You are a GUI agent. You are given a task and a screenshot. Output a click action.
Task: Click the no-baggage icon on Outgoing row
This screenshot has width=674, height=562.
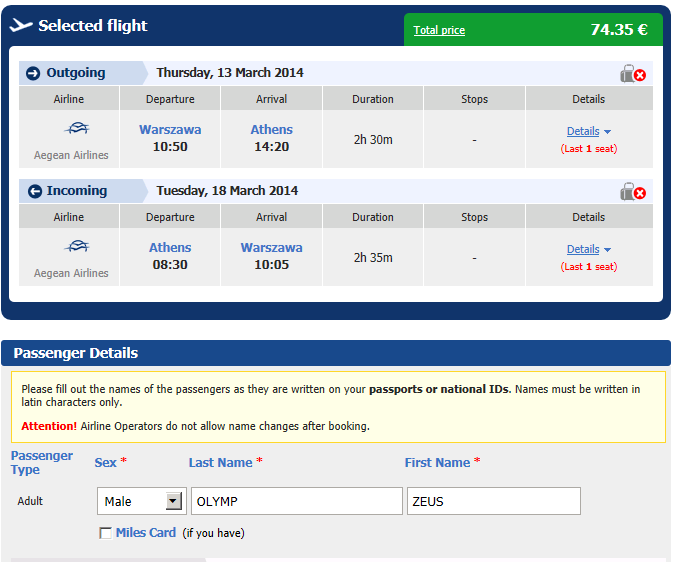(x=632, y=74)
